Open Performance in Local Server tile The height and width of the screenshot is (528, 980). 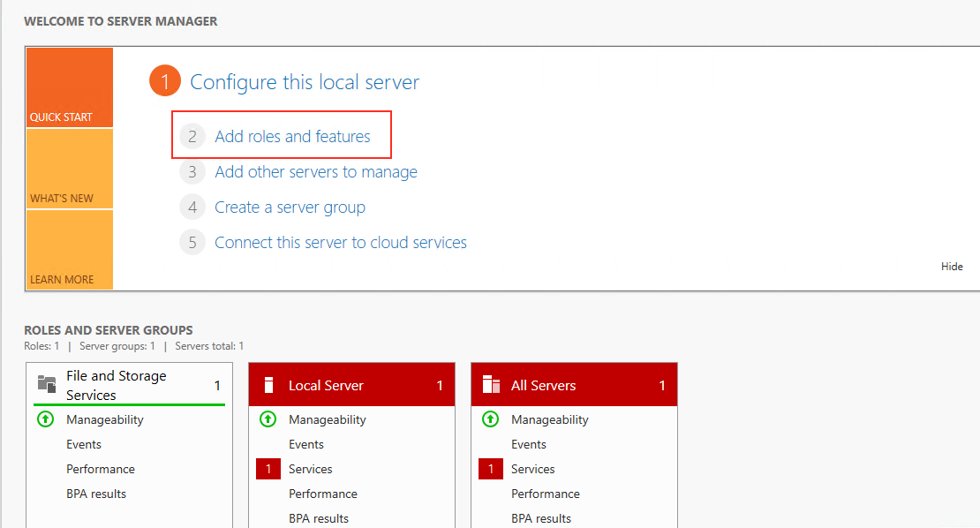point(323,494)
